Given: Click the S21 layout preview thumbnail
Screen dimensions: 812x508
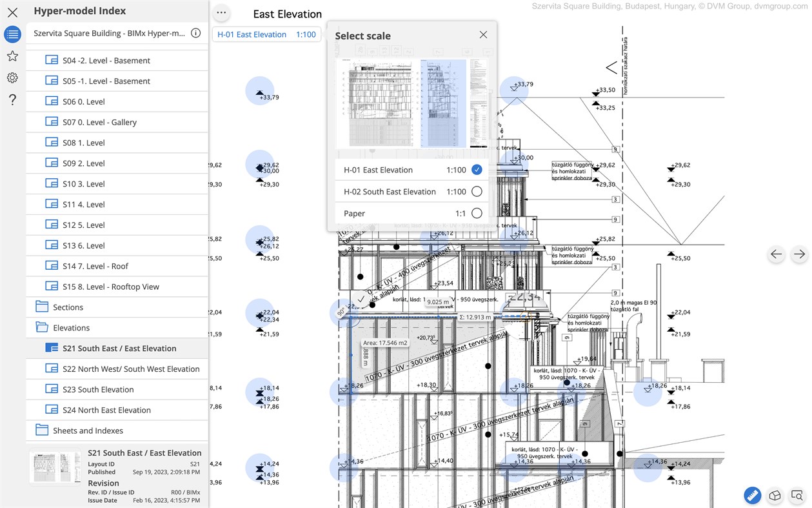Looking at the screenshot, I should 55,468.
